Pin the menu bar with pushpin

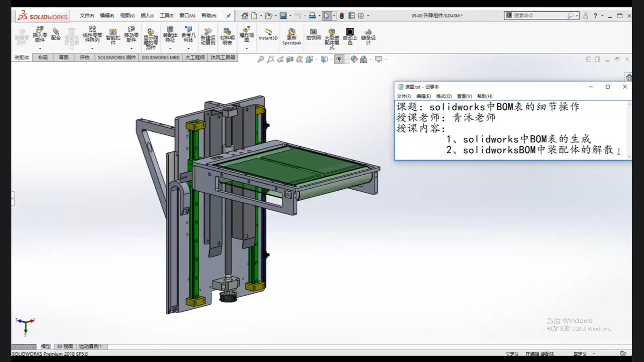coord(228,16)
